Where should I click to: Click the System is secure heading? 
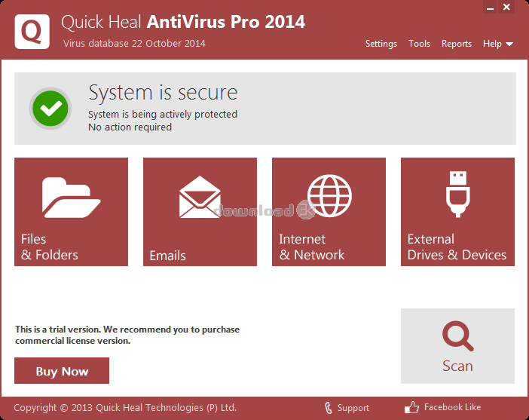coord(163,93)
